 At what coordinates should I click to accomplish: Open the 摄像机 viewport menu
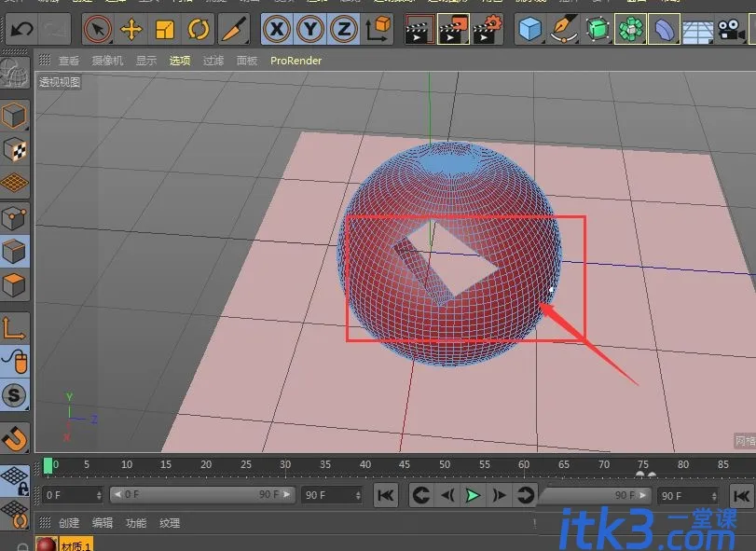coord(107,61)
